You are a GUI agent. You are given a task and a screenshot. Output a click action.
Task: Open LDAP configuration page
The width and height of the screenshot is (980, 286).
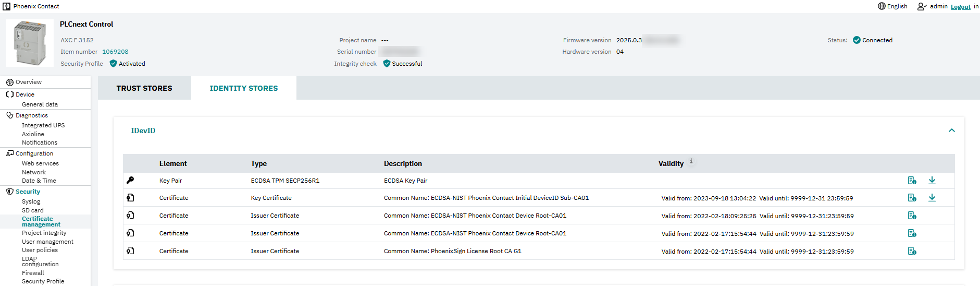(x=40, y=261)
